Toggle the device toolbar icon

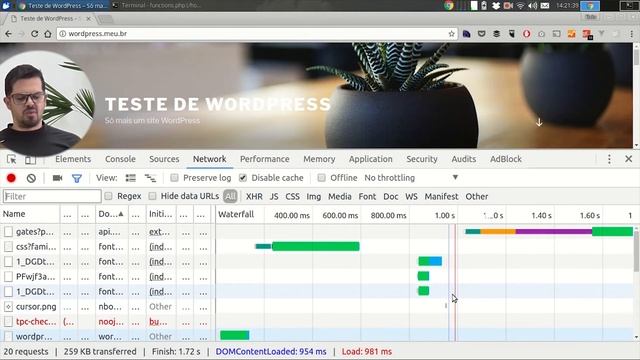pos(30,160)
